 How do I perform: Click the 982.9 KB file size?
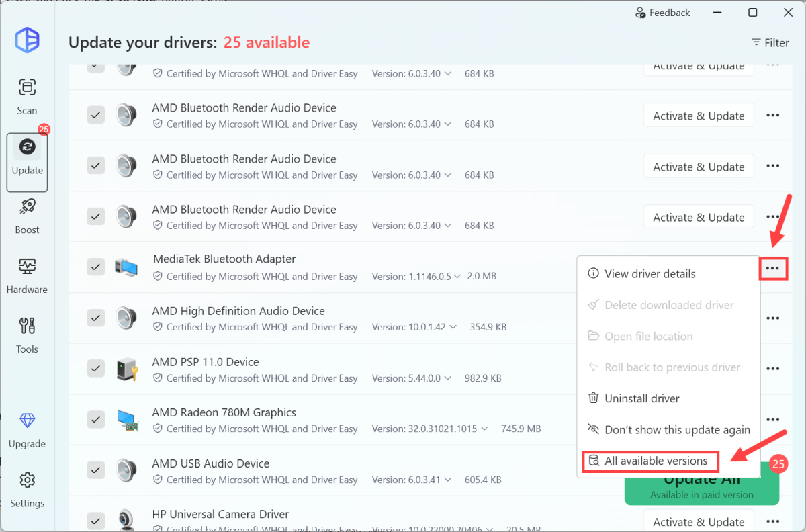click(483, 378)
